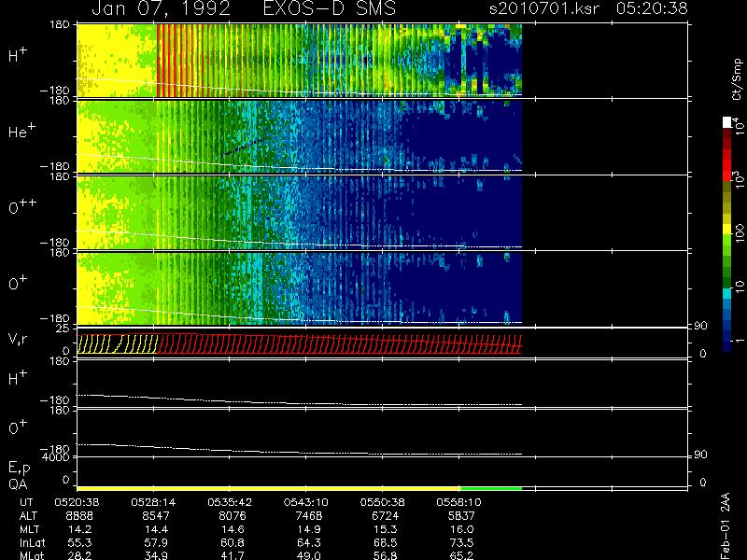Click altitude value 7468

pos(309,516)
